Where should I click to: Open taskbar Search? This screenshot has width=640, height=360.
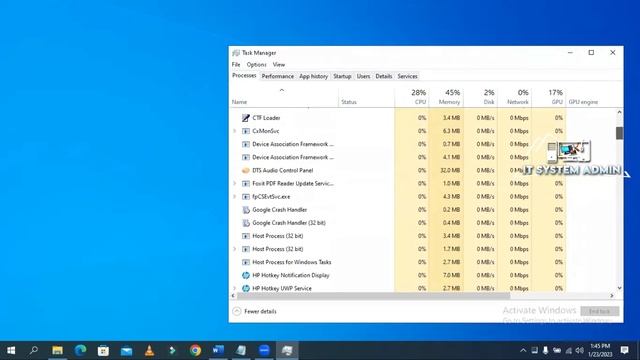(34, 350)
